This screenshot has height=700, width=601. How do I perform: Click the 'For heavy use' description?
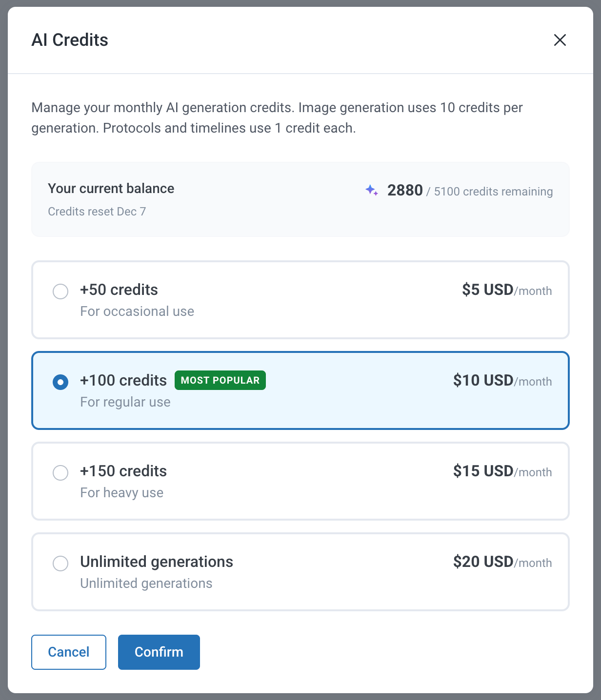(121, 493)
